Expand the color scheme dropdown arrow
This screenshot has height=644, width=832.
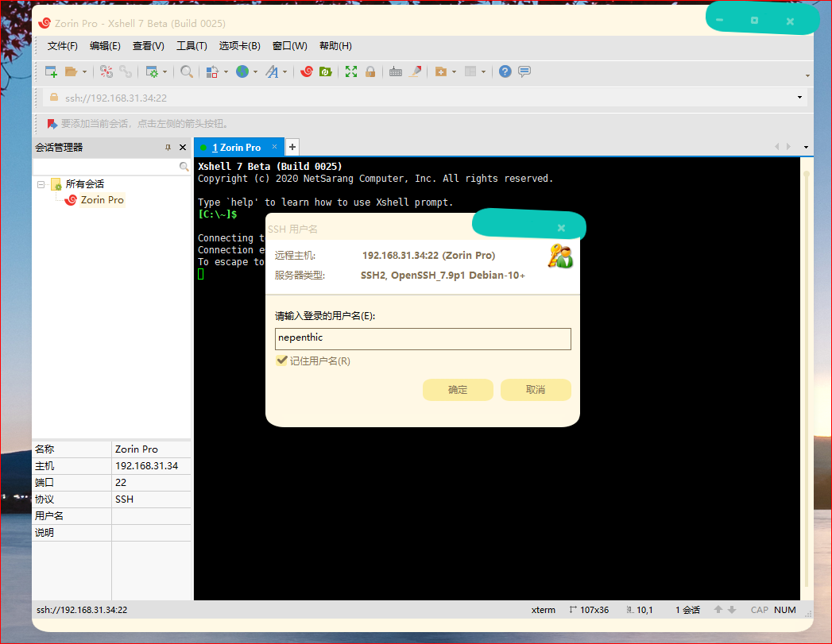tap(226, 71)
